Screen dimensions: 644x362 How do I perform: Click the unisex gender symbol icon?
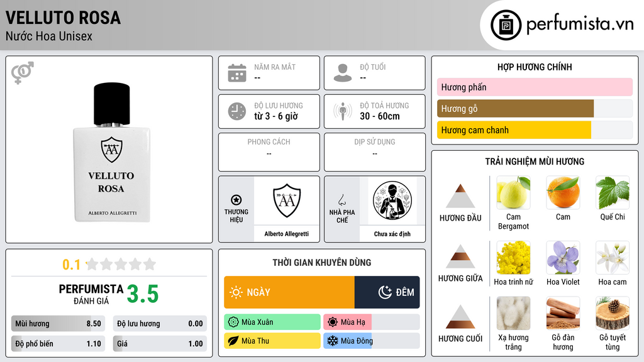pyautogui.click(x=22, y=73)
